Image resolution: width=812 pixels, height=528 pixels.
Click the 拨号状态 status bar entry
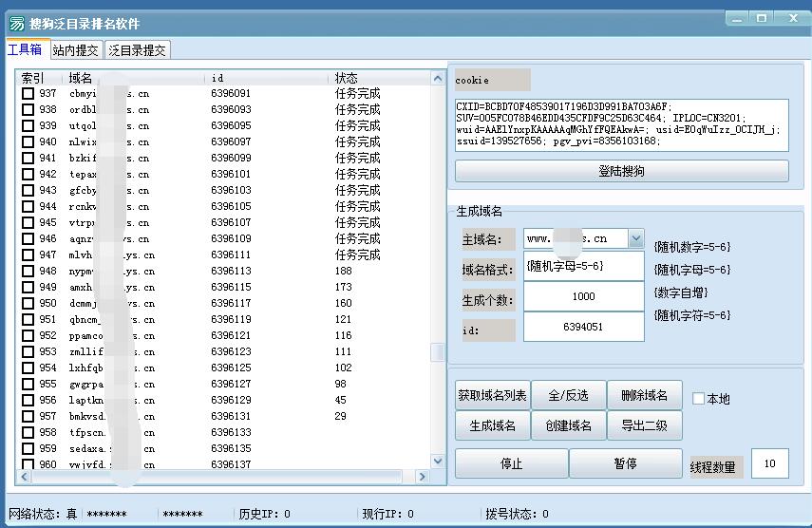pos(517,514)
